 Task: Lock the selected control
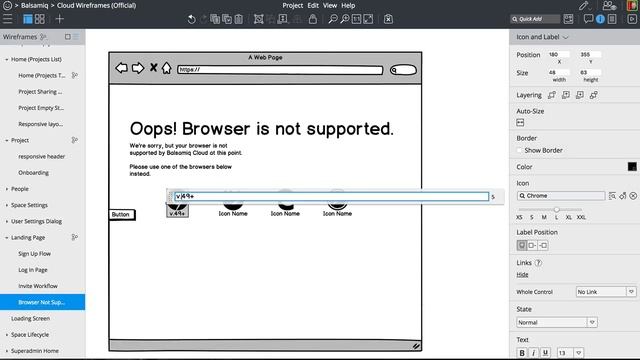click(313, 19)
